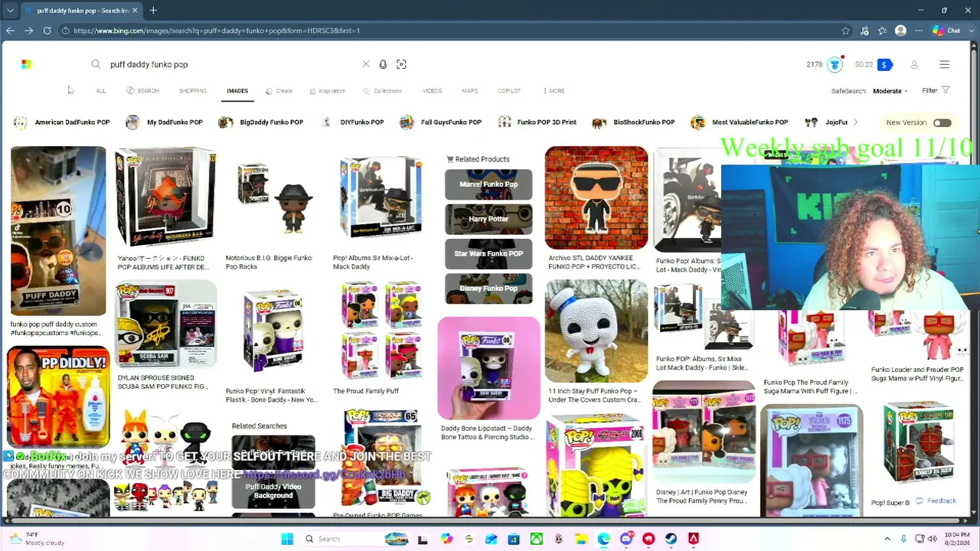Open the Bing account sign-in icon
980x551 pixels.
pyautogui.click(x=914, y=64)
